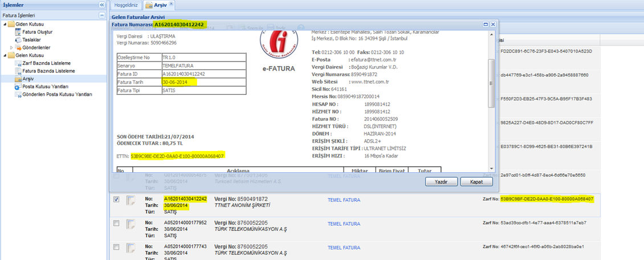644x260 pixels.
Task: Click the invoice dialog vertical scrollbar thumb
Action: click(x=492, y=83)
